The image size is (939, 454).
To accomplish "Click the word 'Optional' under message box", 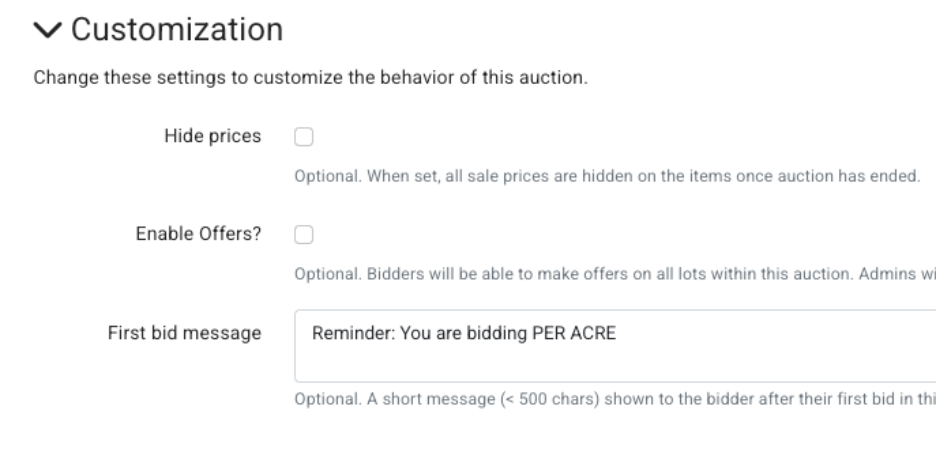I will 320,402.
